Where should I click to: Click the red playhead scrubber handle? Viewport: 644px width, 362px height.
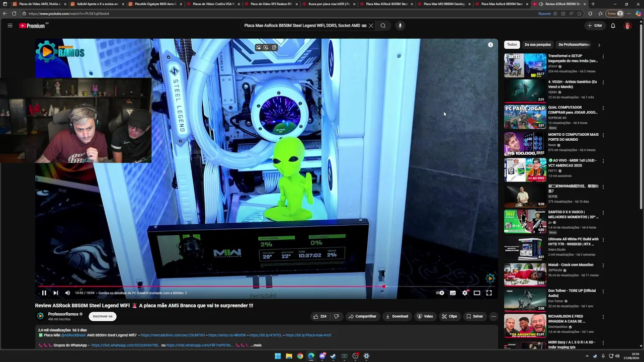384,287
